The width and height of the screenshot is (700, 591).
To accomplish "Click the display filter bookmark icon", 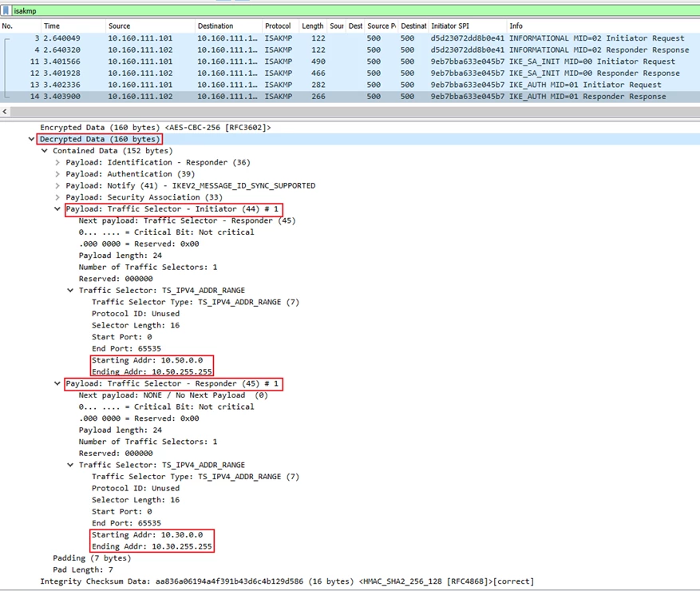I will click(x=6, y=10).
